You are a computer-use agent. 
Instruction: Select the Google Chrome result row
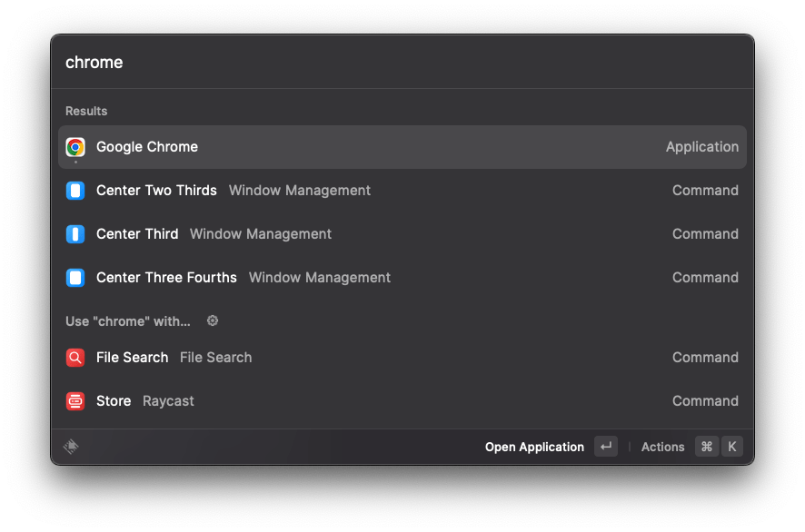click(402, 147)
